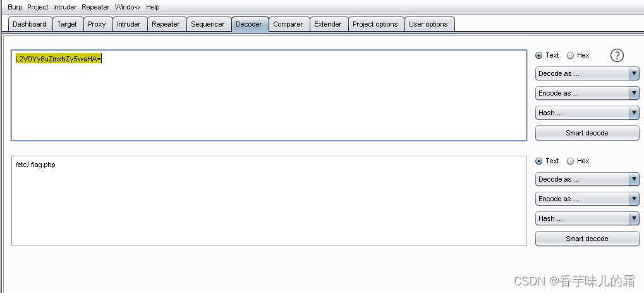The image size is (644, 293).
Task: Switch to the Proxy tab
Action: pos(97,24)
